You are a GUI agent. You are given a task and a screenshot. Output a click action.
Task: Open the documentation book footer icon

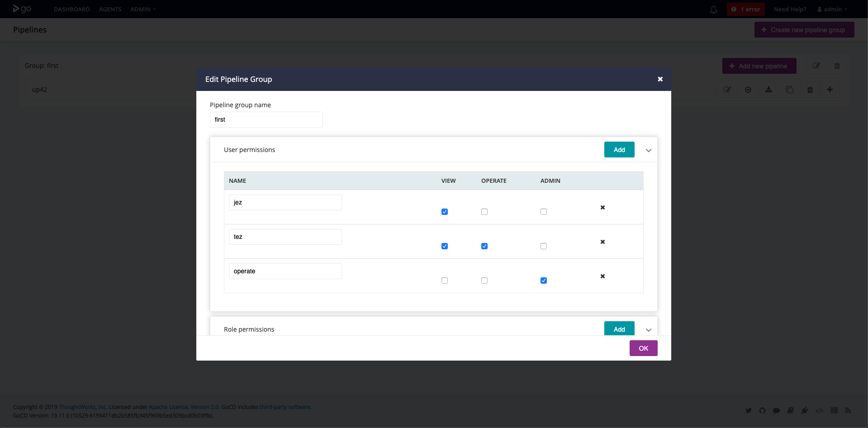pyautogui.click(x=791, y=410)
